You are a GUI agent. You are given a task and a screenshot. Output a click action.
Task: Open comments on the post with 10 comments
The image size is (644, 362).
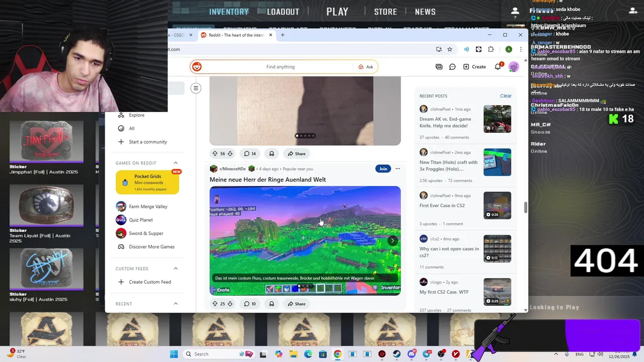(250, 304)
